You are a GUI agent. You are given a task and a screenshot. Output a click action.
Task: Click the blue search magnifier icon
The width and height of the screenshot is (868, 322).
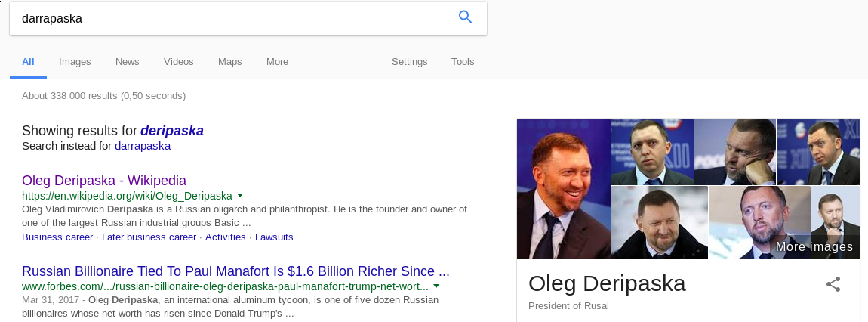(x=465, y=17)
